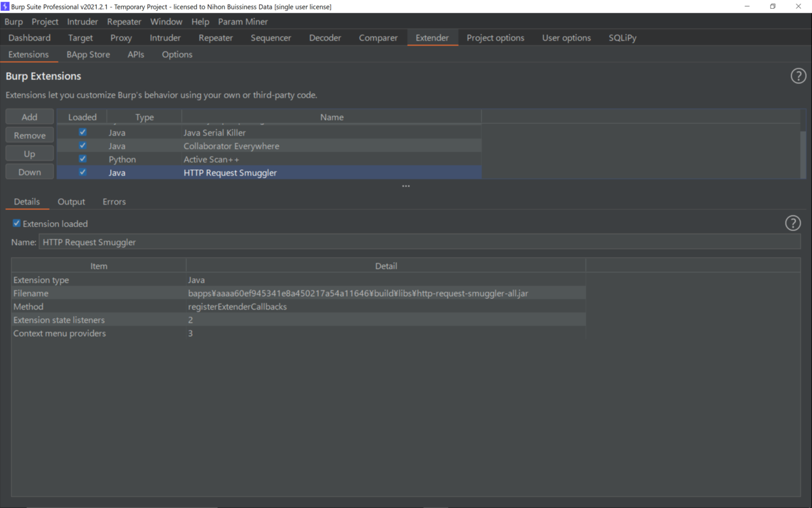The height and width of the screenshot is (508, 812).
Task: Open the Extender Options sub-tab
Action: (177, 54)
